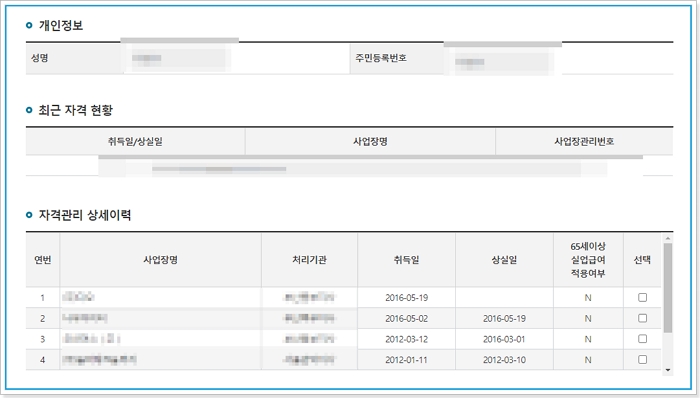Click row number 3 in the 연번 column
The image size is (700, 398).
click(x=42, y=339)
